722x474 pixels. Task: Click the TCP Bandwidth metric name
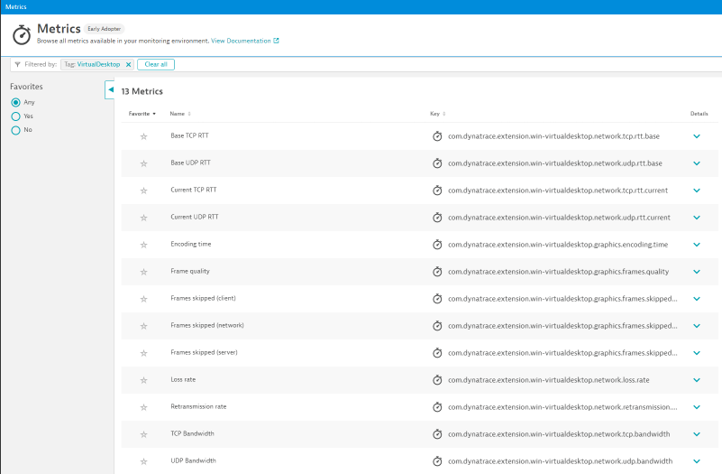coord(192,433)
